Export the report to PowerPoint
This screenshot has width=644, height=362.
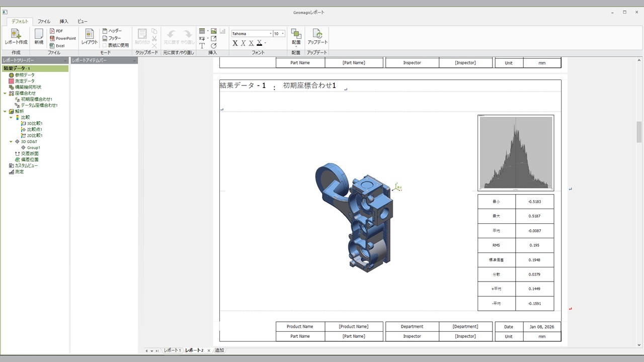(62, 38)
